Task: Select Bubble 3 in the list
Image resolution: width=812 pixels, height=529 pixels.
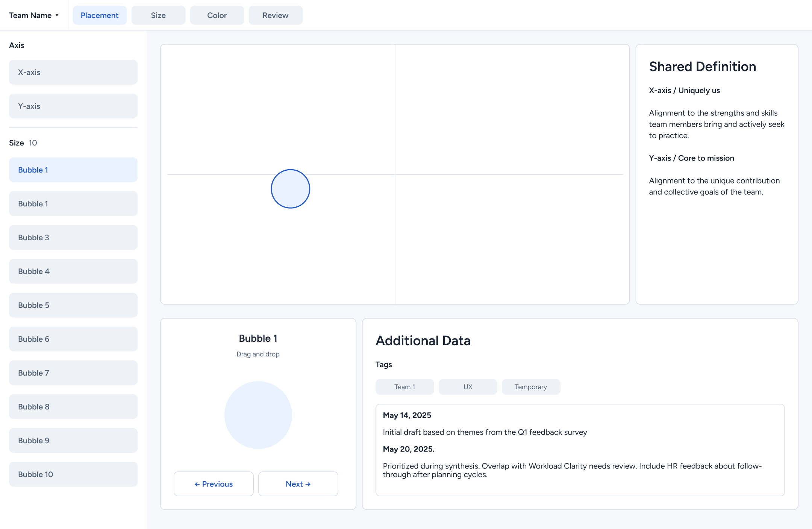Action: click(73, 238)
